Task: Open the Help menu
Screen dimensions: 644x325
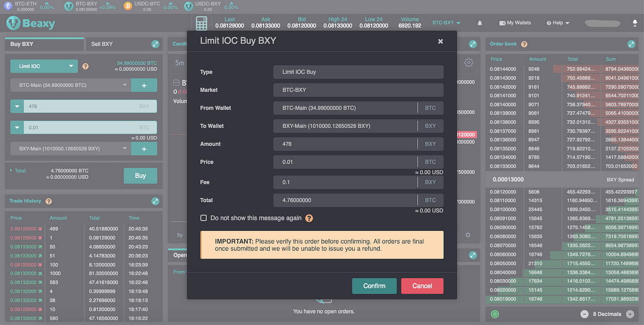Action: coord(558,23)
